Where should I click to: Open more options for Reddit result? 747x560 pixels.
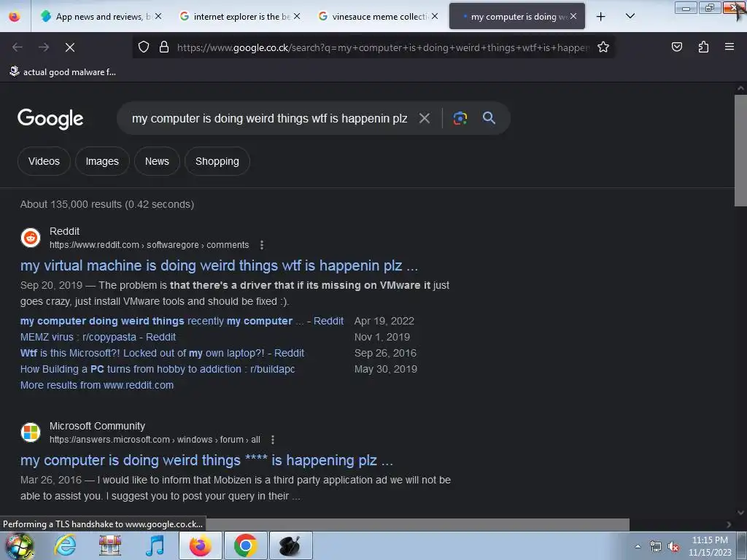(262, 245)
